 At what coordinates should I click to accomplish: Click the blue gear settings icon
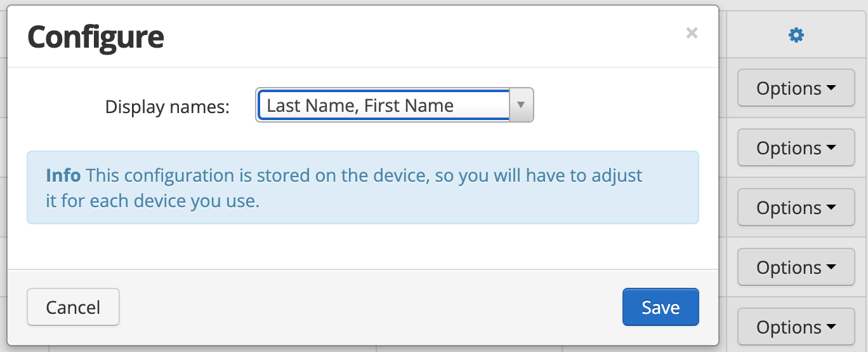[796, 36]
